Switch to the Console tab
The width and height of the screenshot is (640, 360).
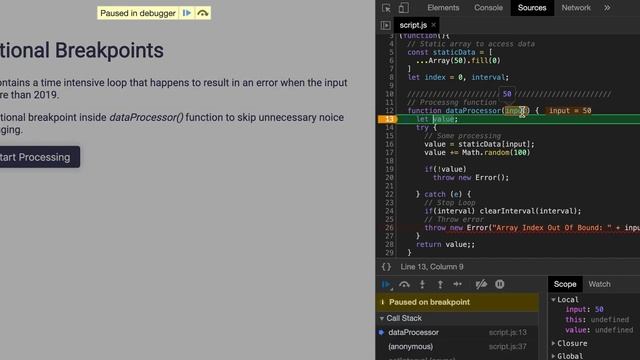coord(488,8)
